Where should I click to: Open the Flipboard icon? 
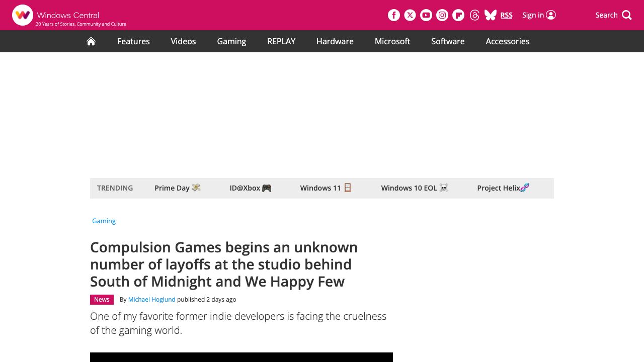point(458,15)
